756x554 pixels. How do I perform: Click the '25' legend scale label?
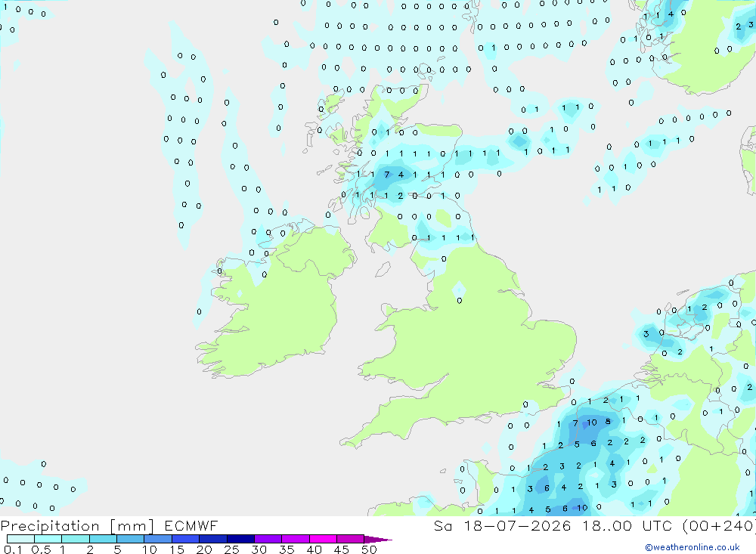[x=231, y=549]
